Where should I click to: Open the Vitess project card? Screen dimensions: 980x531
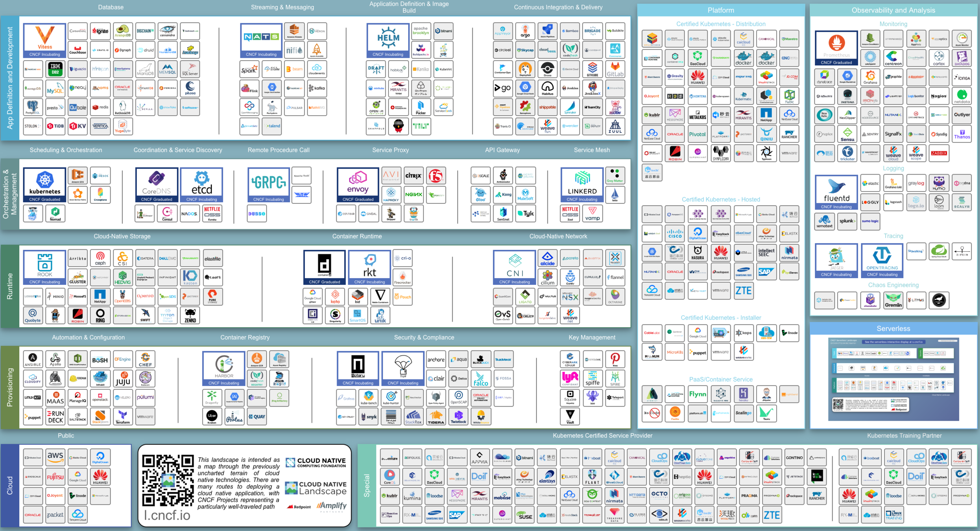(x=44, y=40)
